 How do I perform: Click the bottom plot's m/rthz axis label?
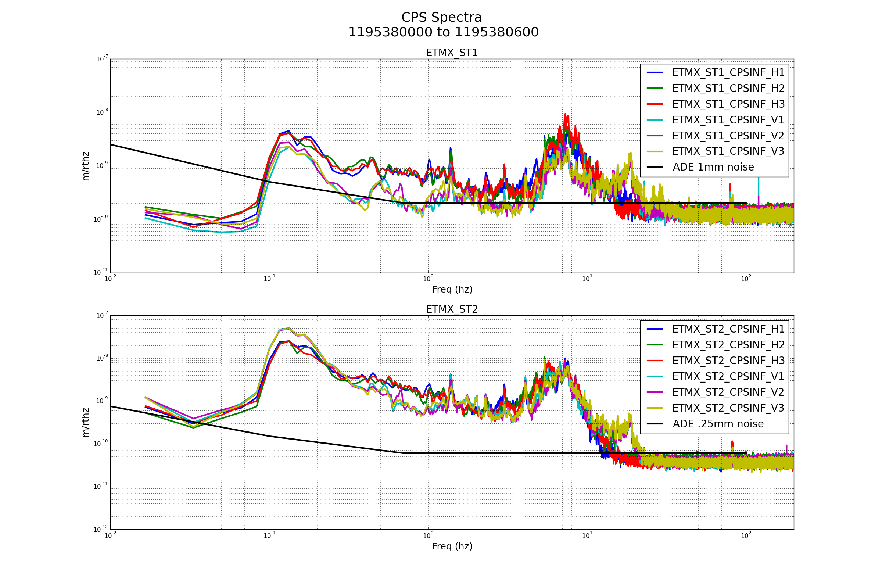coord(86,422)
